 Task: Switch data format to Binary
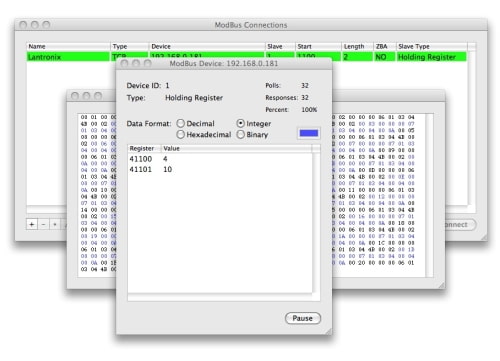[x=252, y=135]
